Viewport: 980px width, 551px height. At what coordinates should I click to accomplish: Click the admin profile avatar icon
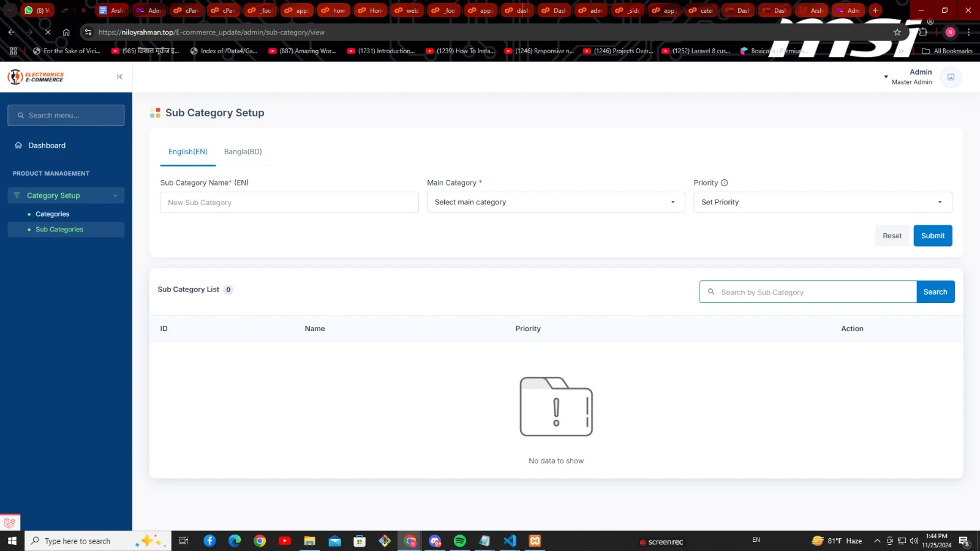(951, 77)
